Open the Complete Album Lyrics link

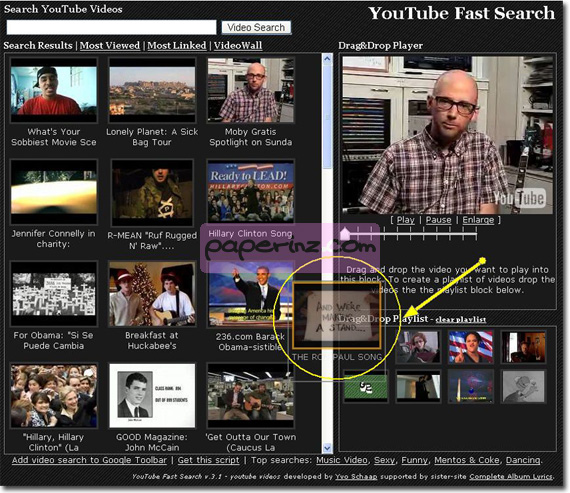click(510, 477)
